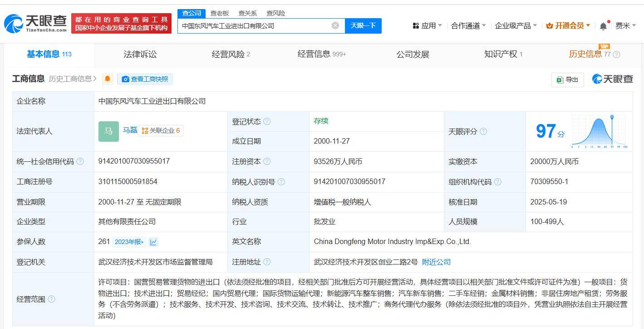This screenshot has height=329, width=644.
Task: Click English name China Dongfeng Motor Industry
Action: (x=393, y=242)
